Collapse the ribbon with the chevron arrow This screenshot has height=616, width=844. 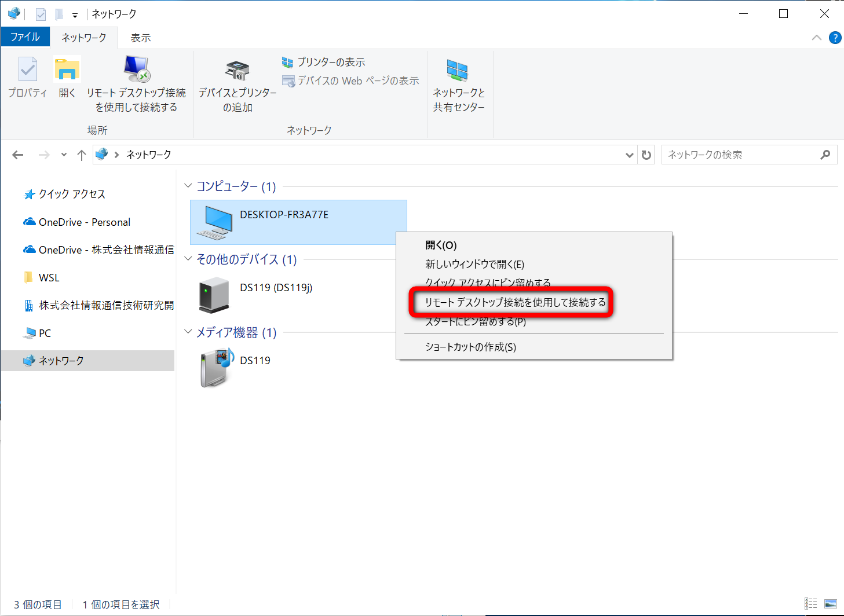[x=816, y=38]
